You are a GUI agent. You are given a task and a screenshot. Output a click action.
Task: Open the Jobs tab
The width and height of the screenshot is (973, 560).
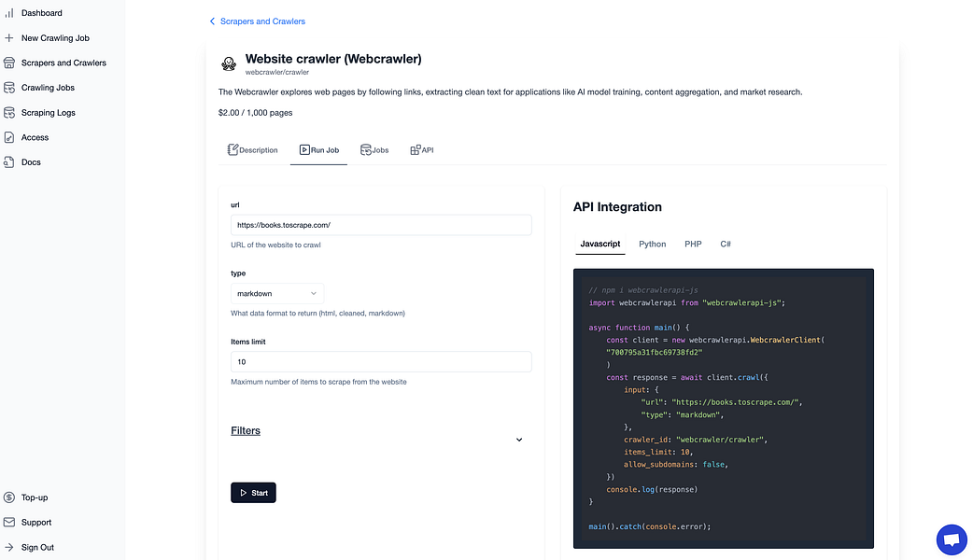click(x=374, y=149)
